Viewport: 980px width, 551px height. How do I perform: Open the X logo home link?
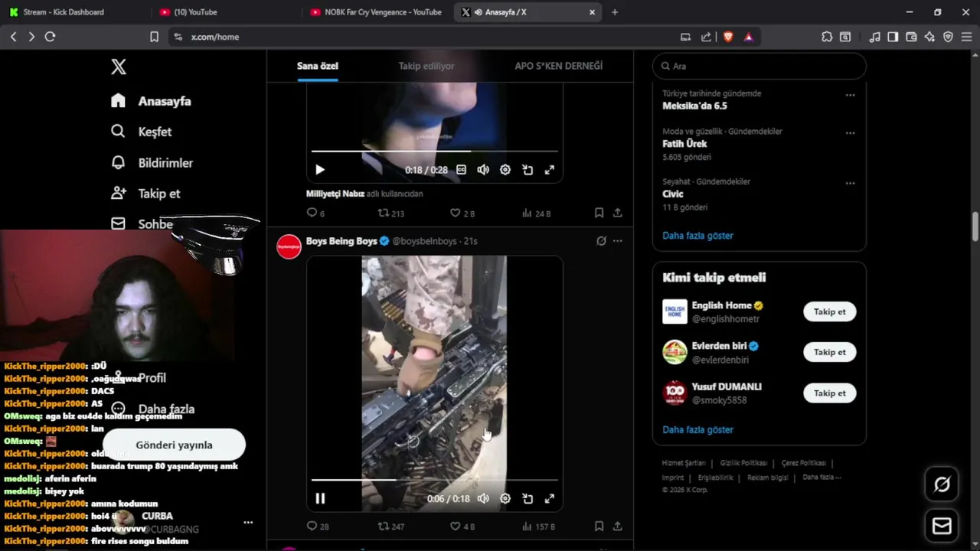tap(119, 67)
